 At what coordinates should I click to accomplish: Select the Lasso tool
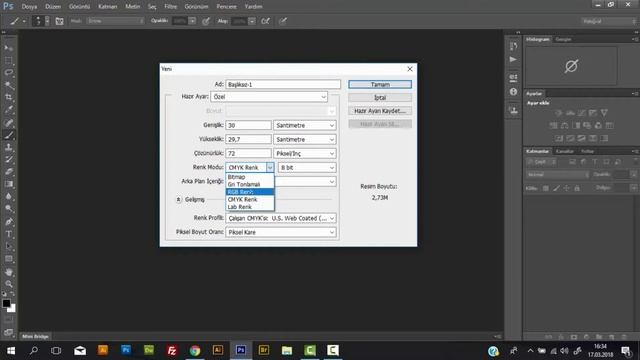click(9, 73)
